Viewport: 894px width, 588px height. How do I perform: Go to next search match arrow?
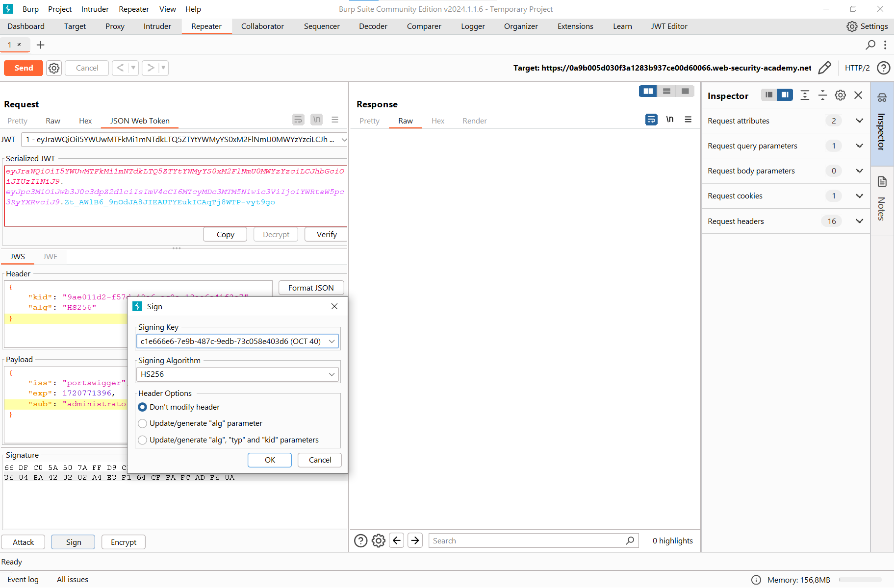pos(415,540)
